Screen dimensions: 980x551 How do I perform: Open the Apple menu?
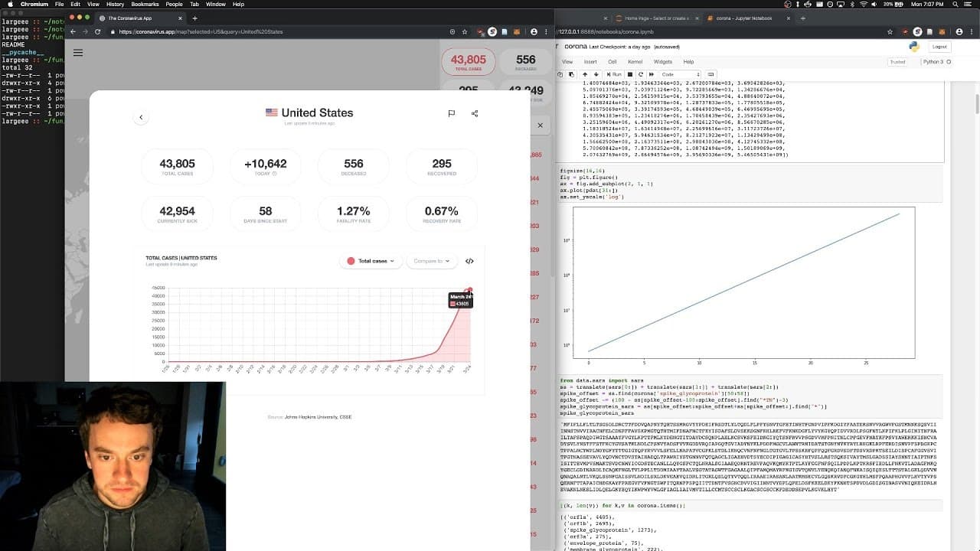coord(10,4)
